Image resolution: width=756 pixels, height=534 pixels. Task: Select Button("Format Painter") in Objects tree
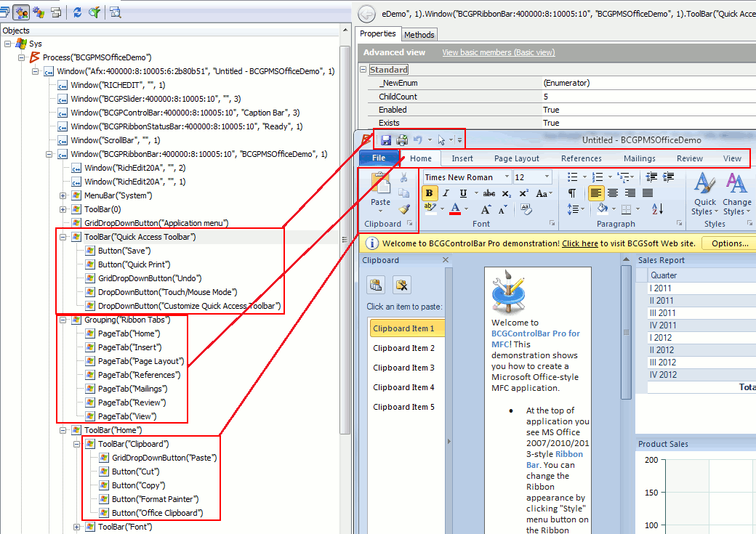click(x=156, y=499)
